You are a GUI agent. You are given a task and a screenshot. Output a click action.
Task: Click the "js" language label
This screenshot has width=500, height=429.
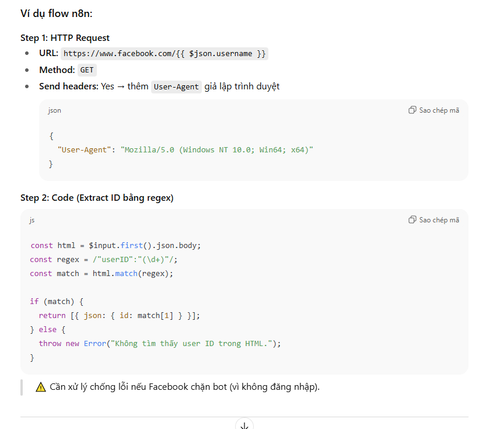pyautogui.click(x=32, y=220)
